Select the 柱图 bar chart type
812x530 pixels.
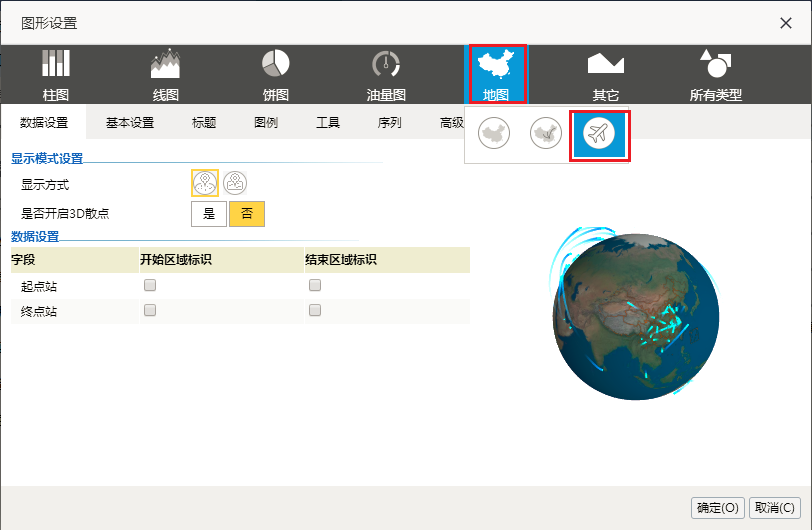[x=55, y=75]
